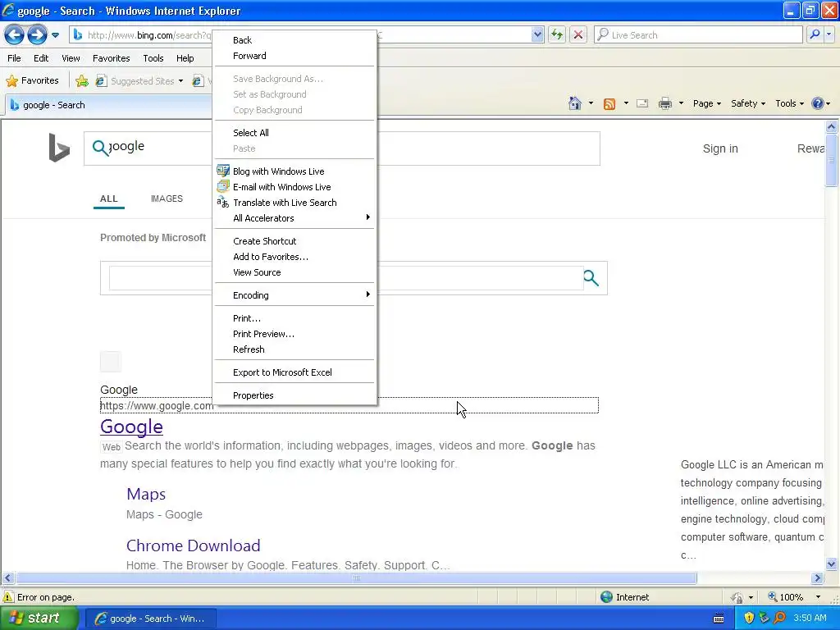Viewport: 840px width, 630px height.
Task: Open the Favorites menu in menu bar
Action: 111,58
